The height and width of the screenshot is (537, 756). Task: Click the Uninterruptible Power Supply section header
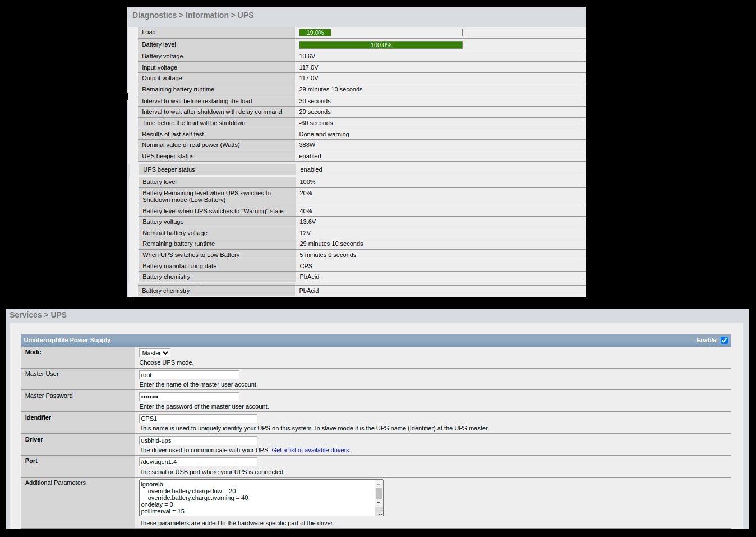[x=67, y=340]
